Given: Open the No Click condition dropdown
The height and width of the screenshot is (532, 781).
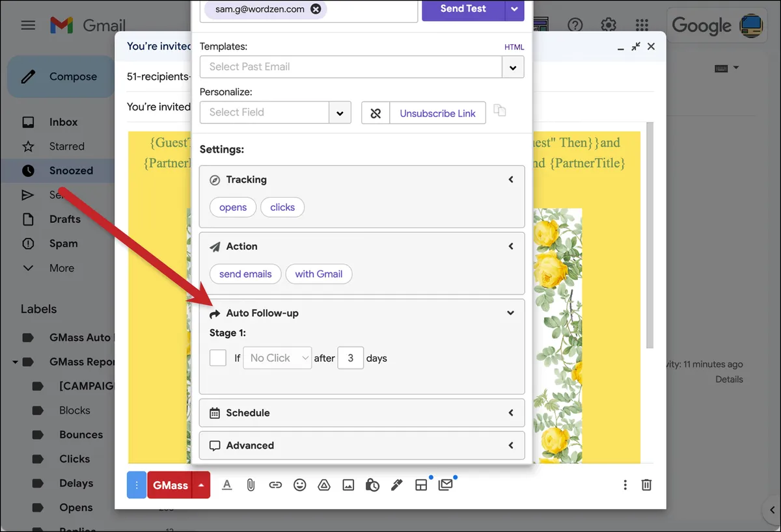Looking at the screenshot, I should 277,358.
